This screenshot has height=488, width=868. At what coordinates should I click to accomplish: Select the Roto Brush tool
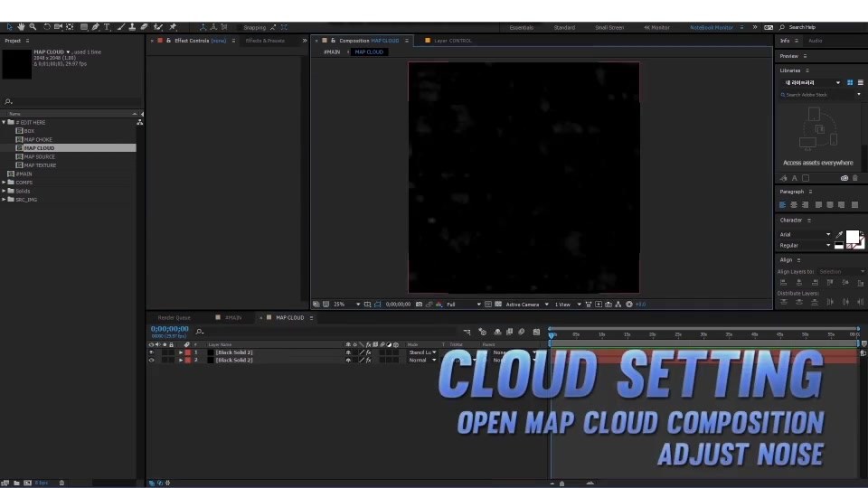pyautogui.click(x=158, y=26)
